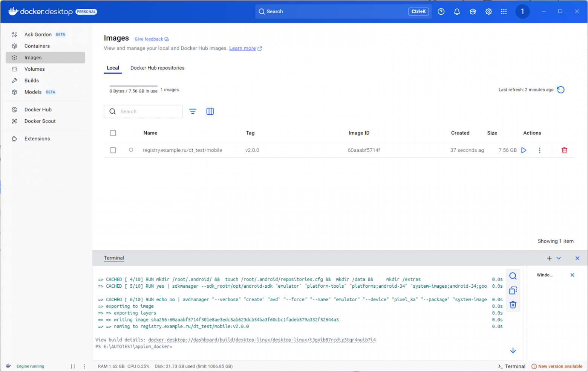The image size is (588, 372).
Task: Run the registry.example.ru/dt_test/mobile image
Action: point(524,150)
